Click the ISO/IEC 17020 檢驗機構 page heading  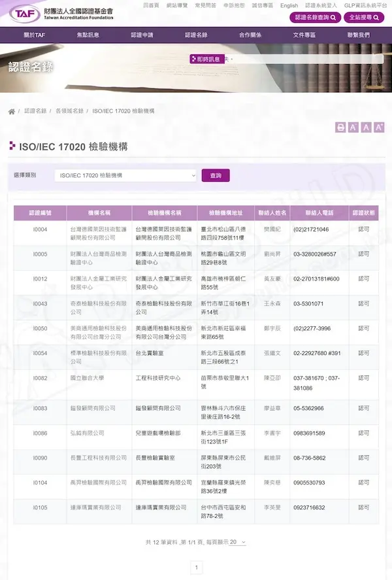point(73,147)
